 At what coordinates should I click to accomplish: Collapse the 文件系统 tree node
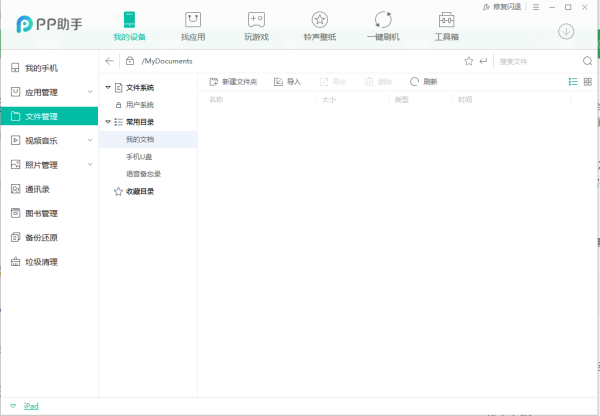108,88
